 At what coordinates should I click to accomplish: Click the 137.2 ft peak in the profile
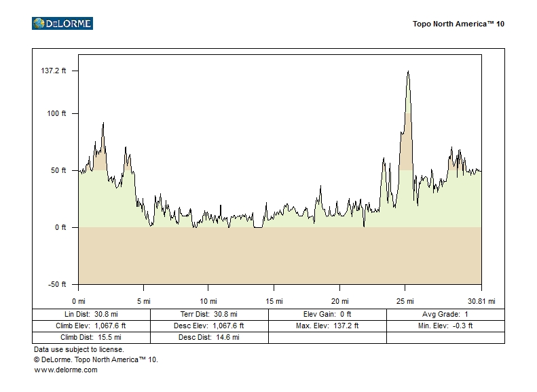click(x=408, y=73)
